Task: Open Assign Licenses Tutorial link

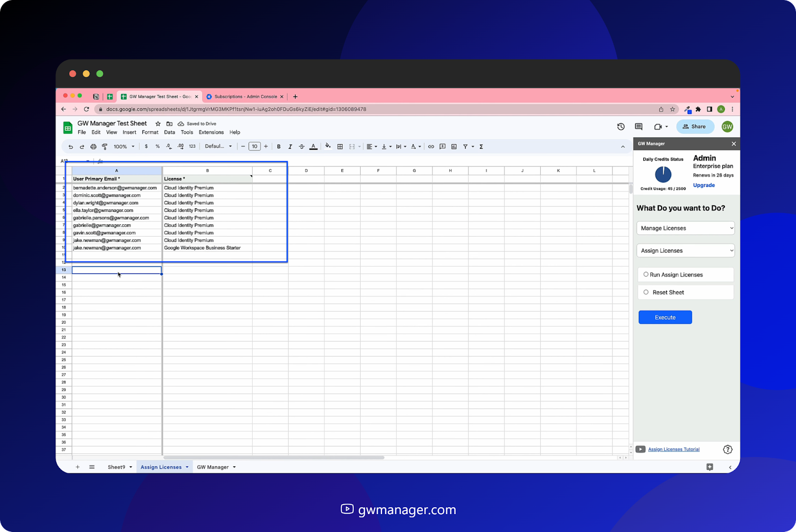Action: tap(674, 449)
